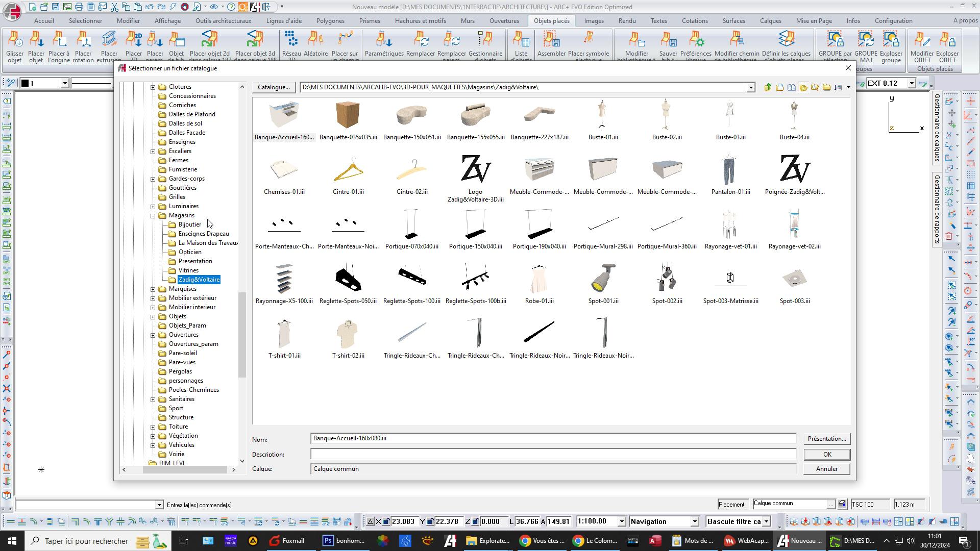Image resolution: width=980 pixels, height=551 pixels.
Task: Click the Glisser objet tool icon
Action: [15, 41]
